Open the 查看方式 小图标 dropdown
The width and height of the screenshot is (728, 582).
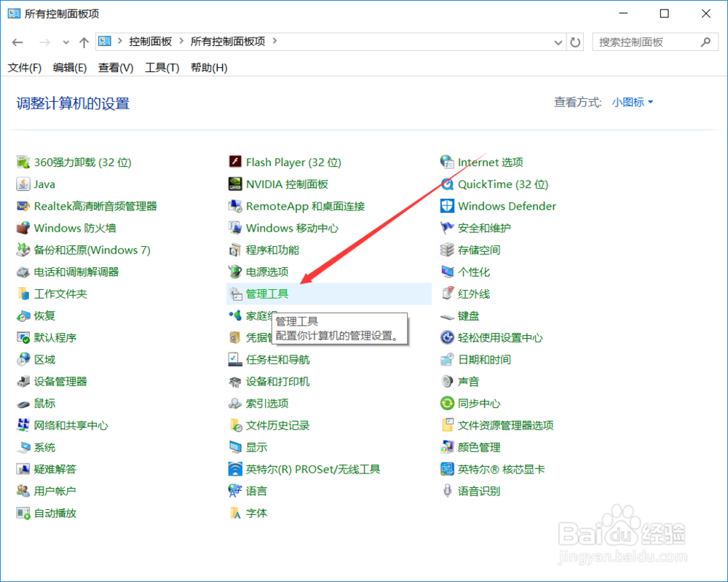(633, 102)
